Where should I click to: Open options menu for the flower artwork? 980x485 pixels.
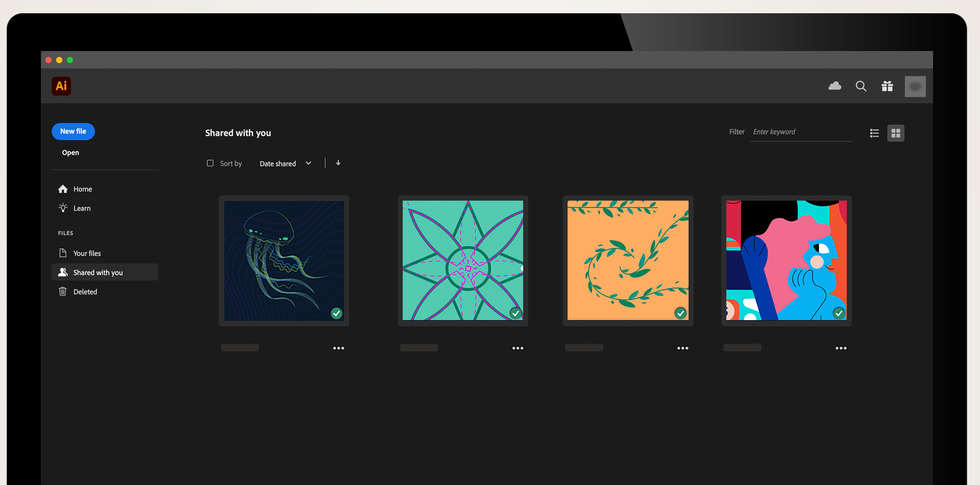517,348
